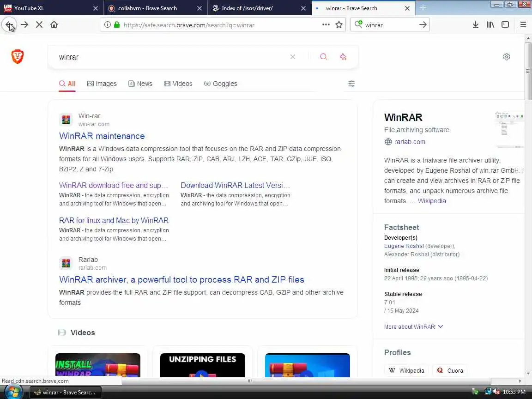Open page actions three-dot menu
Viewport: 532px width, 399px height.
(326, 25)
